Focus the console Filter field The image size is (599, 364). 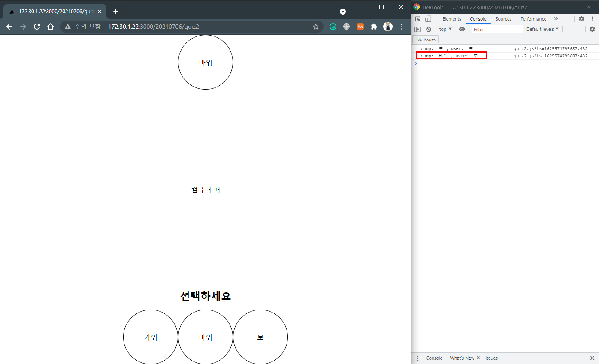497,29
